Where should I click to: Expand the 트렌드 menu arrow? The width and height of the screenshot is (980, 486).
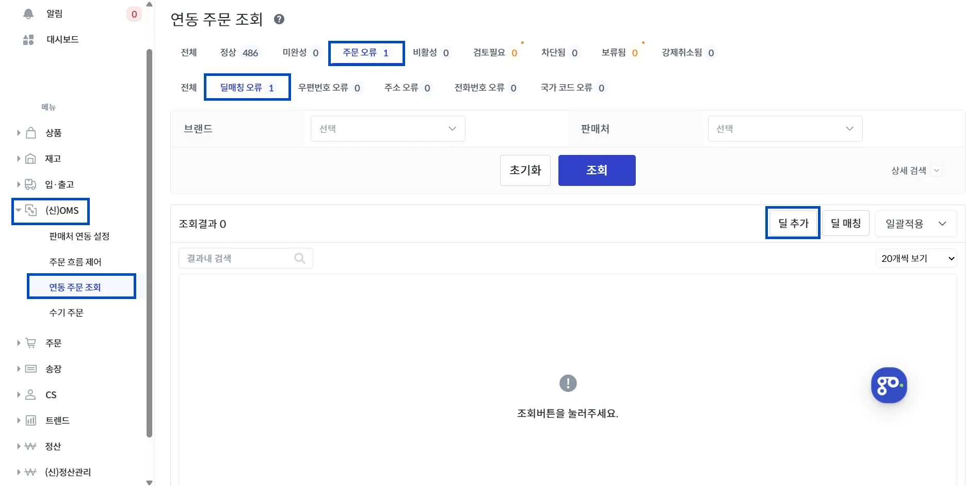(x=19, y=420)
